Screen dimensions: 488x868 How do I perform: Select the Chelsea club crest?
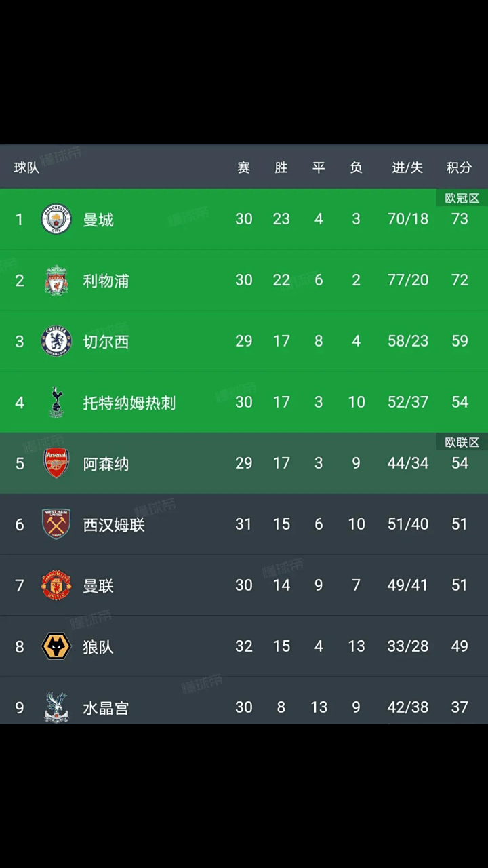pos(56,341)
